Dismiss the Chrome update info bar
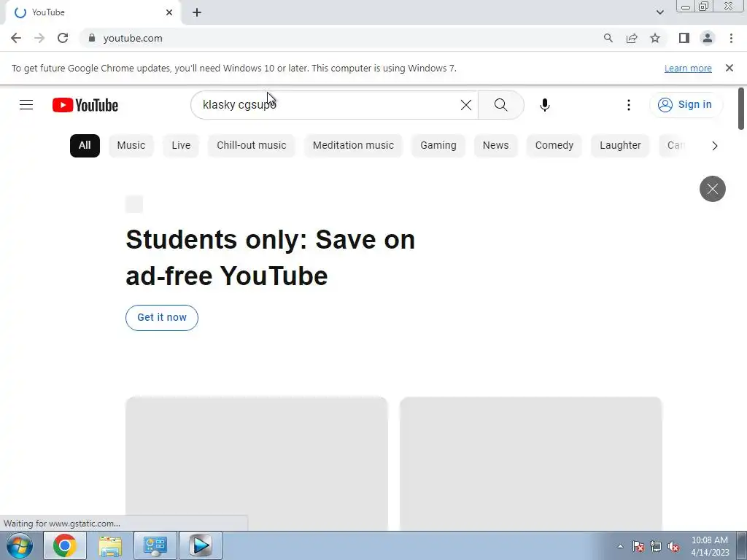Image resolution: width=747 pixels, height=560 pixels. (x=729, y=68)
